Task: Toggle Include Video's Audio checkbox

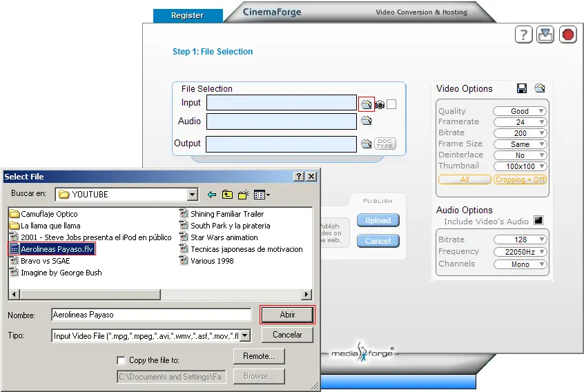Action: (538, 220)
